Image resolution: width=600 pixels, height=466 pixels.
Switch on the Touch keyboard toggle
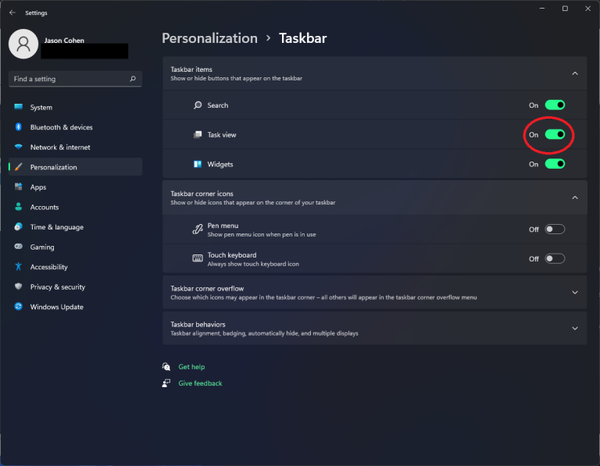(x=554, y=259)
